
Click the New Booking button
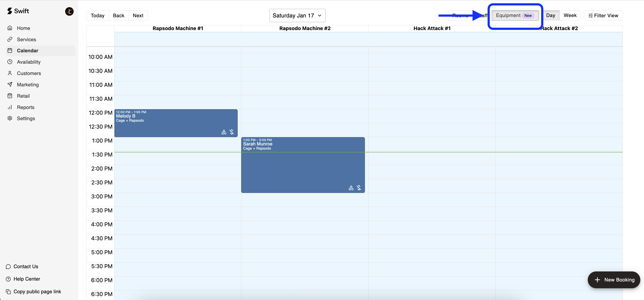click(614, 280)
